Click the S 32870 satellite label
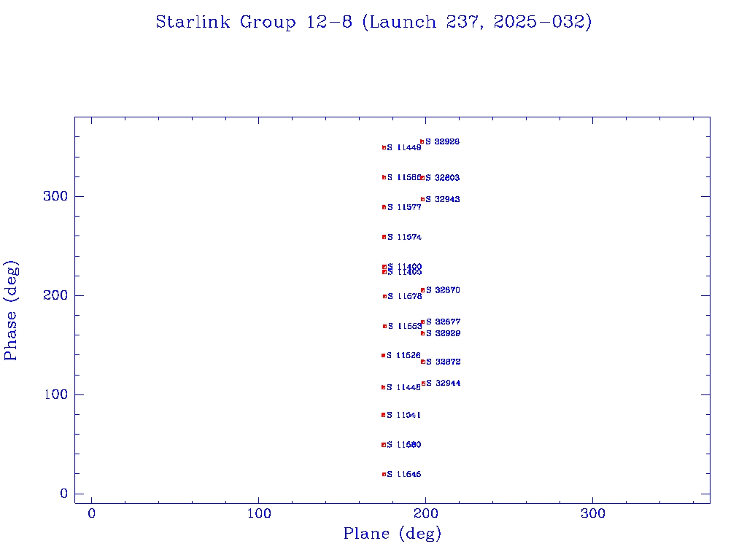The image size is (747, 560). 443,290
